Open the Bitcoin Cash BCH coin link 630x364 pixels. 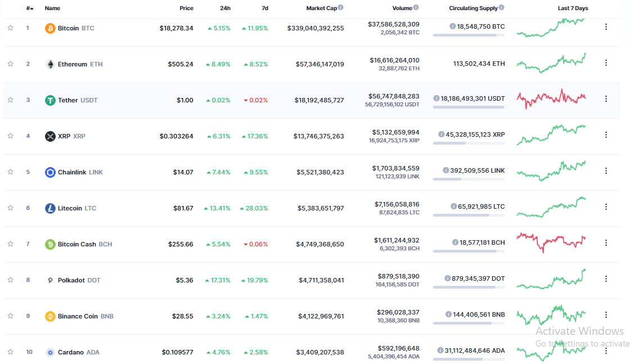(x=85, y=244)
